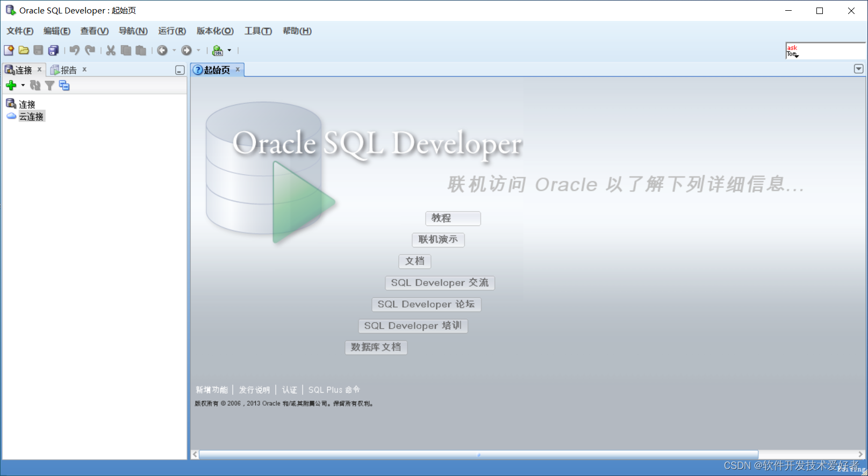
Task: Click the Redo toolbar icon
Action: [90, 50]
